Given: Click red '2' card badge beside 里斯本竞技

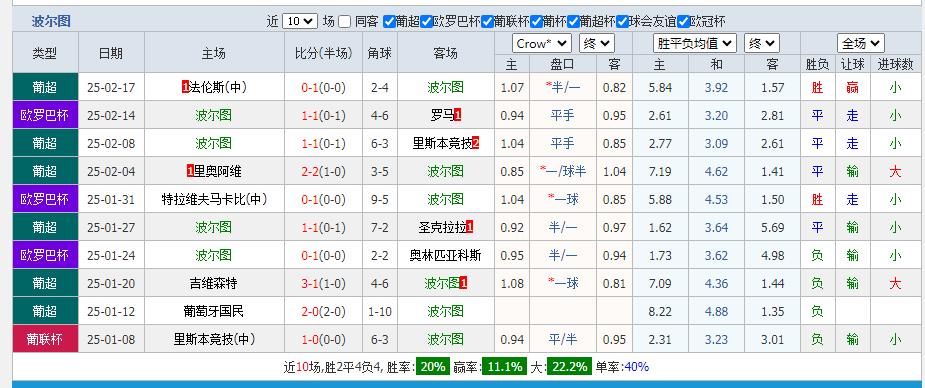Looking at the screenshot, I should [475, 144].
